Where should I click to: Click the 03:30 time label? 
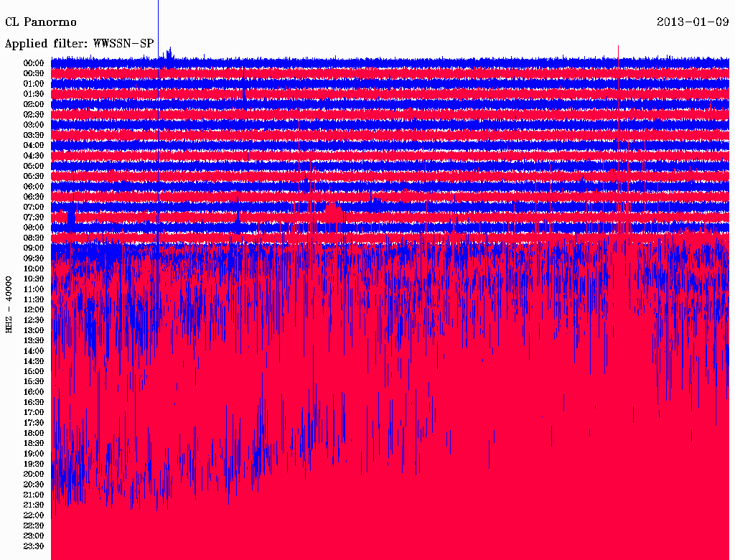click(x=34, y=135)
